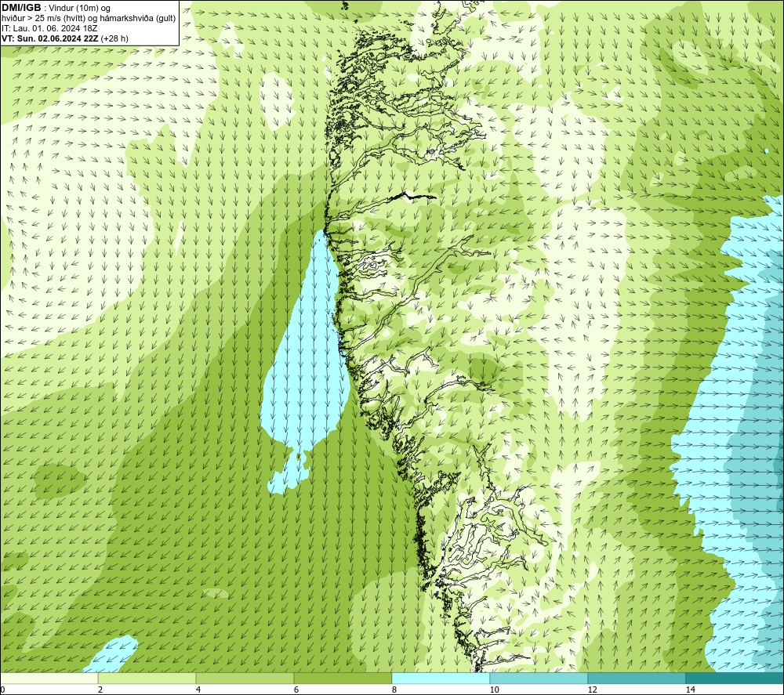
Task: Select the 2–4 m/s light green band
Action: (x=147, y=679)
